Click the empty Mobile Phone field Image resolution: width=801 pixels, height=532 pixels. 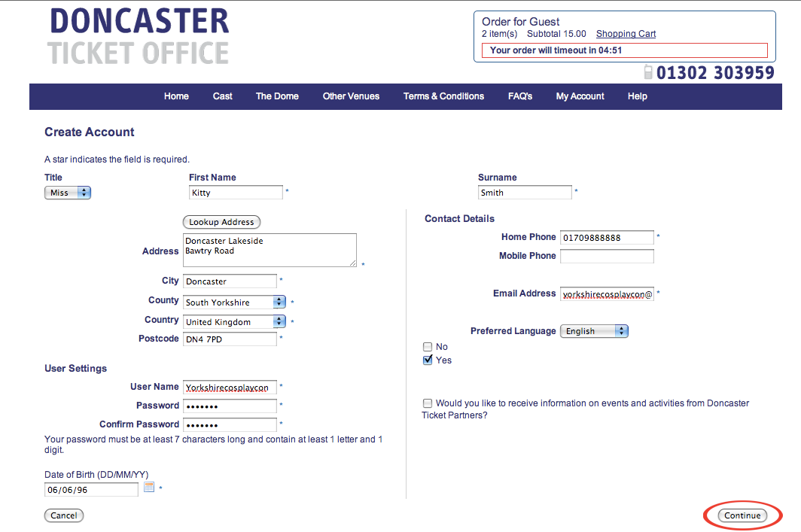607,257
